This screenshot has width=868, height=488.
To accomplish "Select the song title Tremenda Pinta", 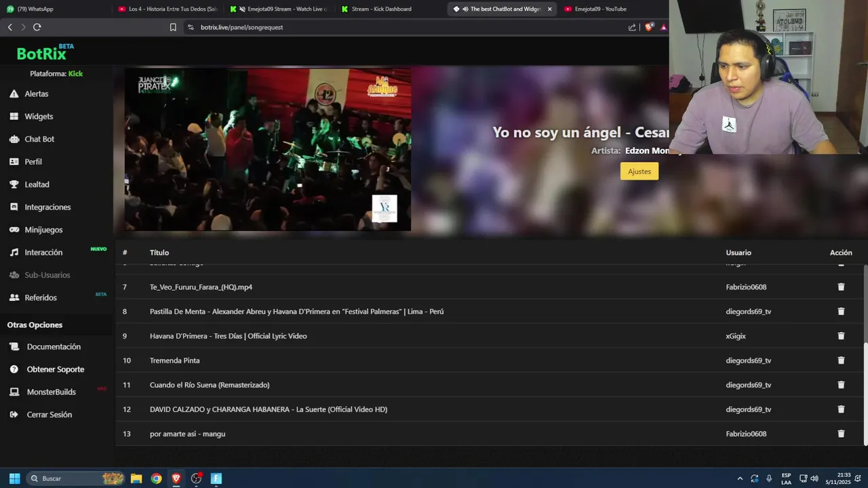I will click(174, 360).
